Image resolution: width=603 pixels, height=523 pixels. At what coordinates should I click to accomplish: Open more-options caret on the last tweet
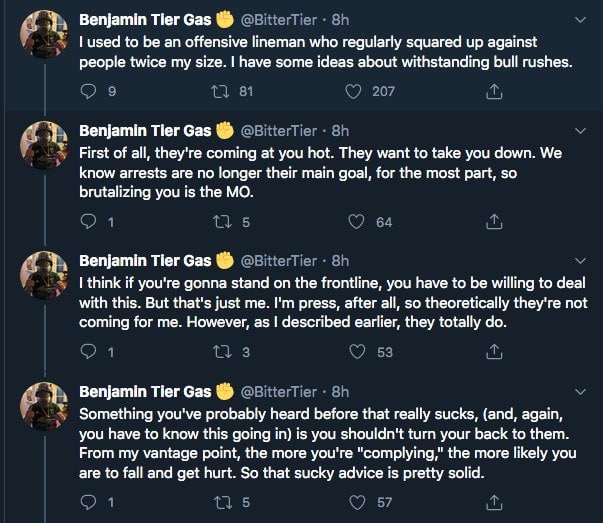pyautogui.click(x=581, y=390)
